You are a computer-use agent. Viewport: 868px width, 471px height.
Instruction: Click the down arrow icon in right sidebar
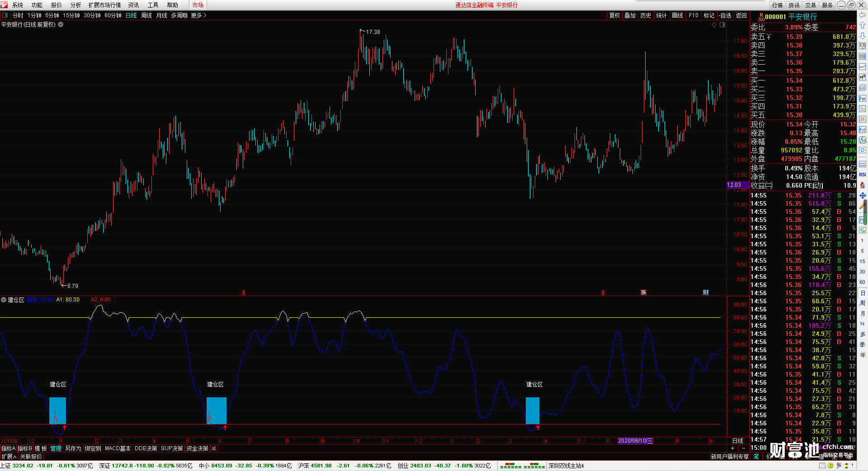(x=863, y=36)
